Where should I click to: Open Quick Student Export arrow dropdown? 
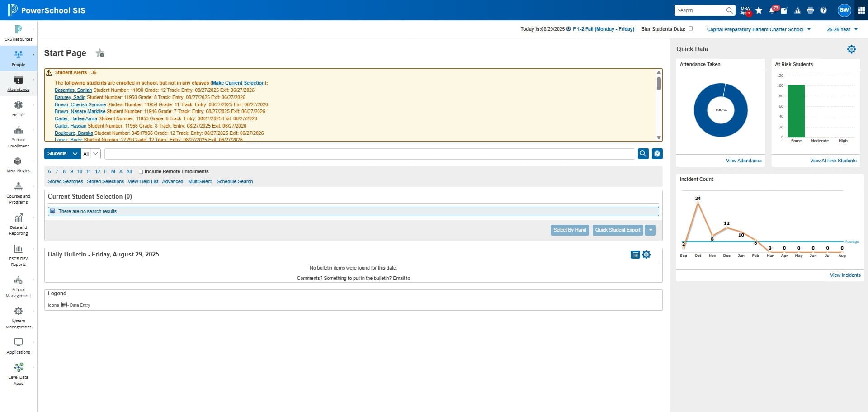(650, 230)
